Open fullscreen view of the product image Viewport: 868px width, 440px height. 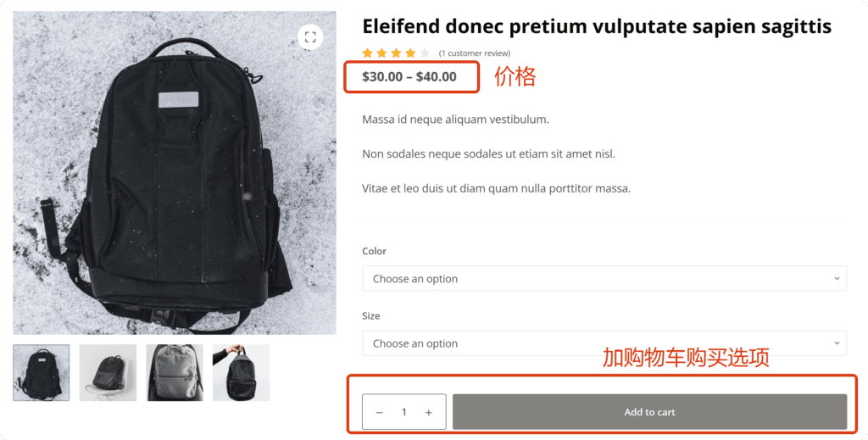(x=310, y=36)
